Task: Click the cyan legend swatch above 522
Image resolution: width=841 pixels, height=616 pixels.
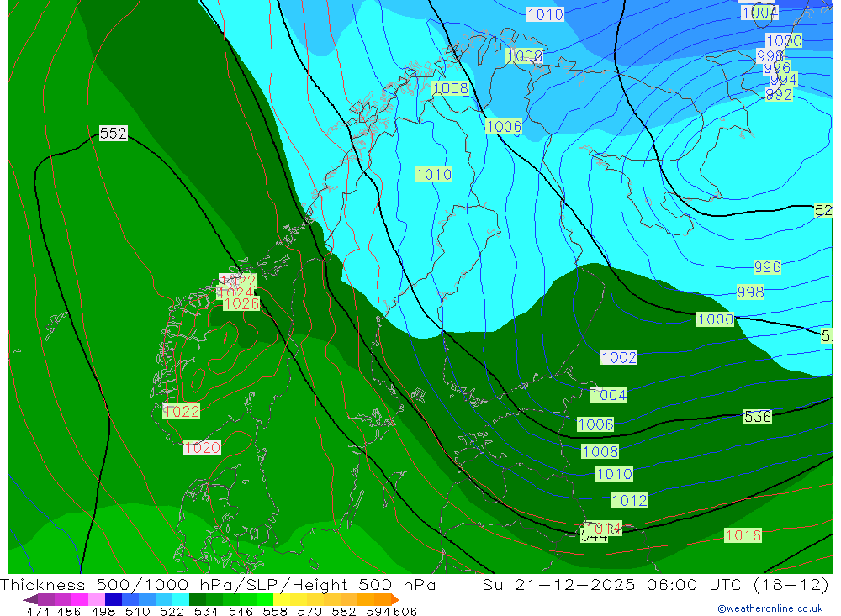Action: (181, 599)
